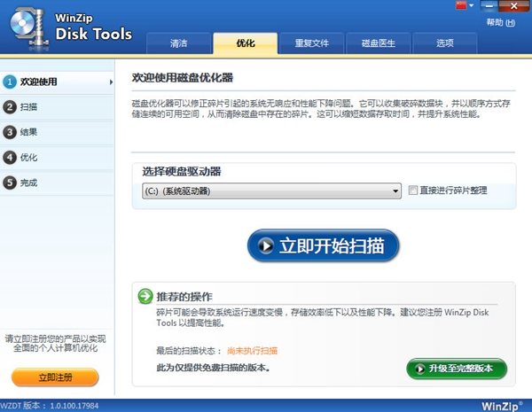Click the 推荐的操作 heading
The image size is (532, 412).
tap(184, 297)
